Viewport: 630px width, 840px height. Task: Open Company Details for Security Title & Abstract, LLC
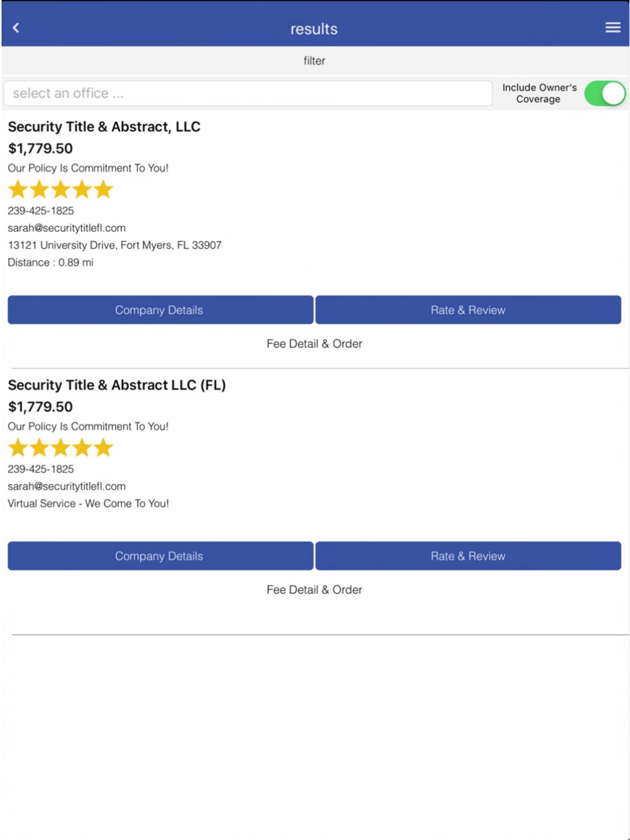(160, 310)
